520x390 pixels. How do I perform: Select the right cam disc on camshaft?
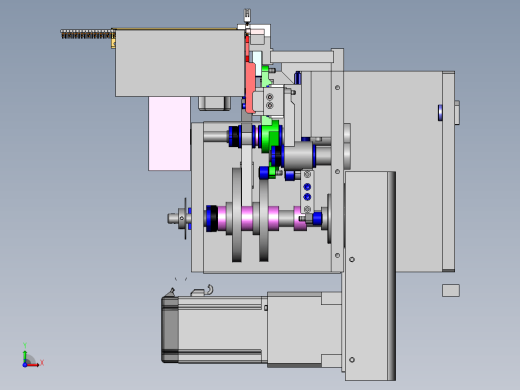[x=264, y=220]
